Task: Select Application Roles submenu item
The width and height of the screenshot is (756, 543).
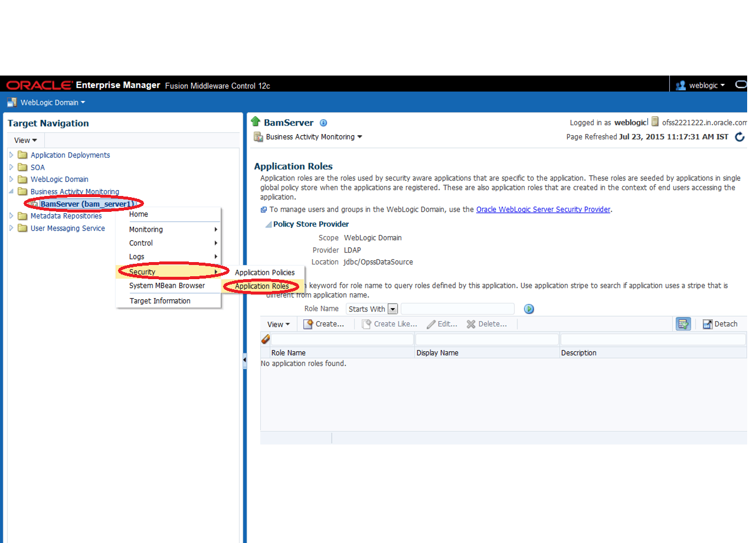Action: [x=262, y=286]
